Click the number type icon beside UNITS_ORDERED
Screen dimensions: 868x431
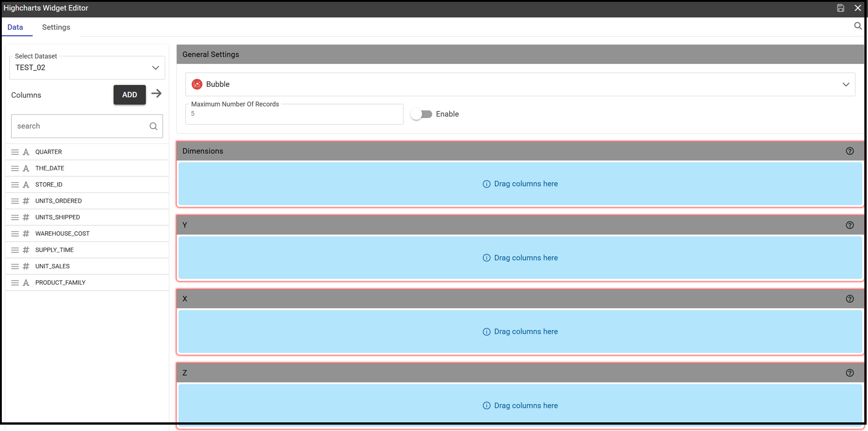tap(26, 201)
